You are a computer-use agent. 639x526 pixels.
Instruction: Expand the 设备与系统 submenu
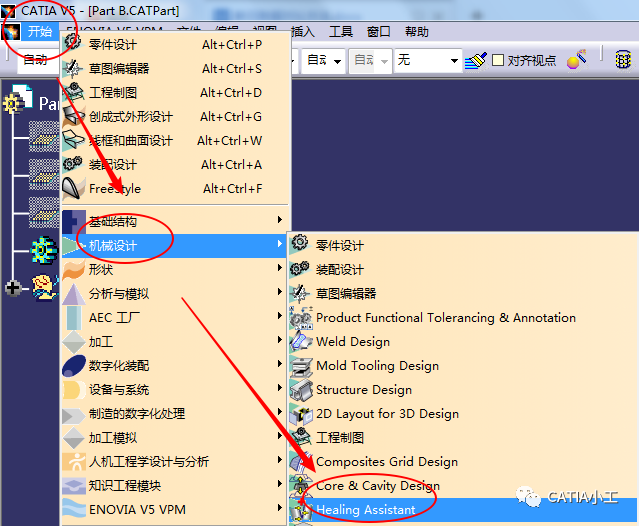coord(175,390)
